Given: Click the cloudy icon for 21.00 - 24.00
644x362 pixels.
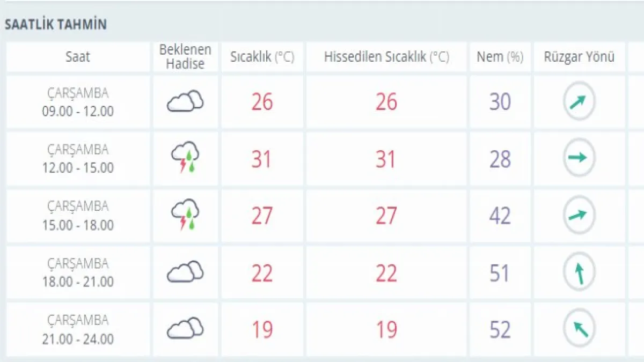Looking at the screenshot, I should pos(185,328).
